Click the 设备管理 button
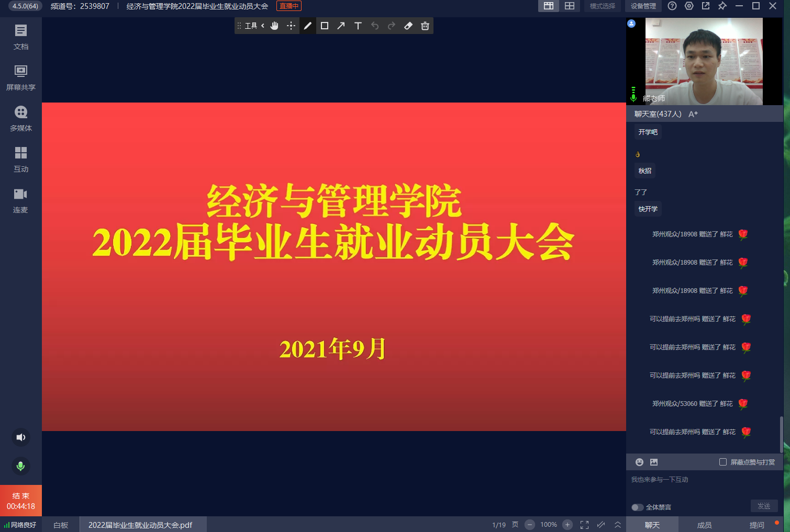Screen dimensions: 790x532 point(643,6)
